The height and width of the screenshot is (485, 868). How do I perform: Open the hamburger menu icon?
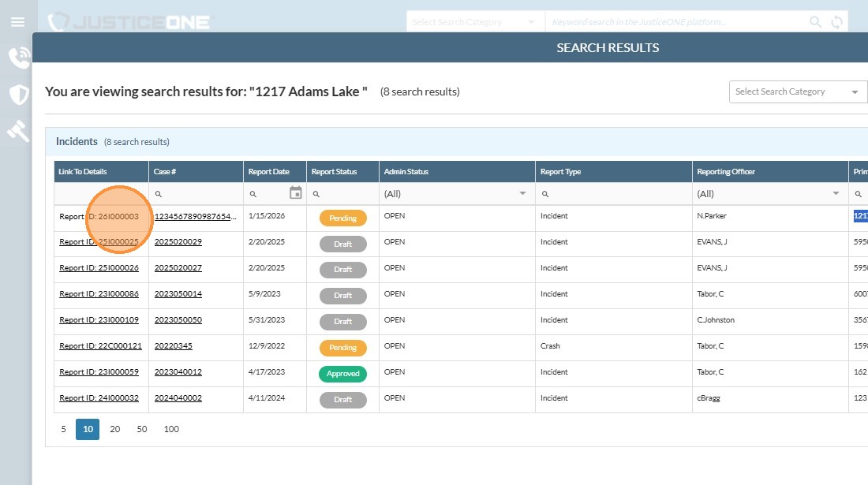(x=17, y=22)
